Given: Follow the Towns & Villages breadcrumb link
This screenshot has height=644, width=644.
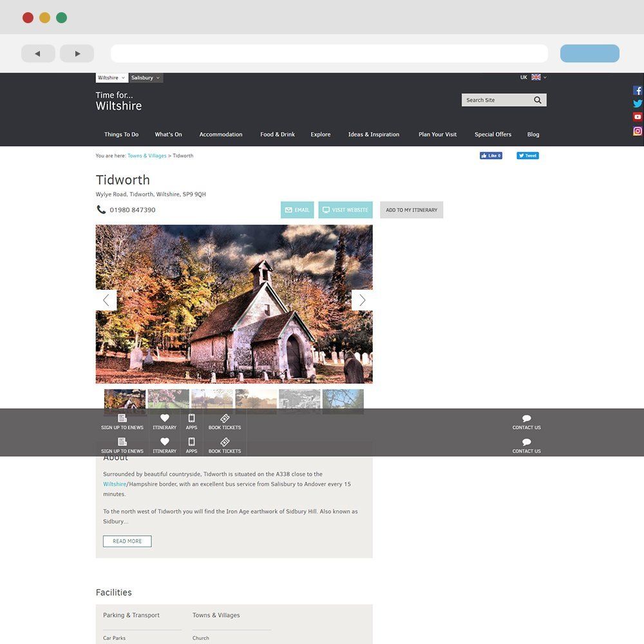Looking at the screenshot, I should [x=147, y=156].
